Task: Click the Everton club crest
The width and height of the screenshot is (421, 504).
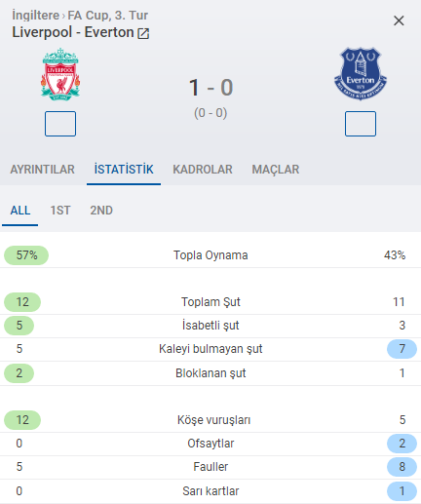Action: pos(361,74)
